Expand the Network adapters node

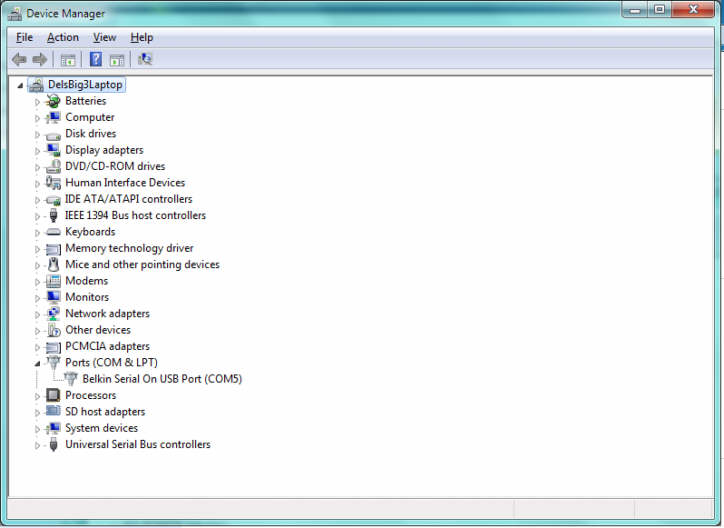37,314
